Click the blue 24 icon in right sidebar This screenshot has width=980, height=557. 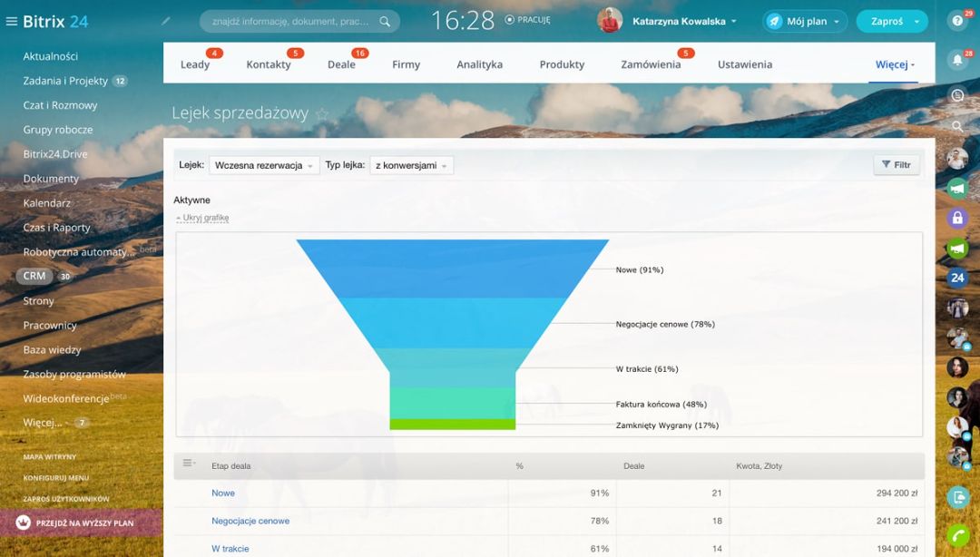click(x=957, y=278)
